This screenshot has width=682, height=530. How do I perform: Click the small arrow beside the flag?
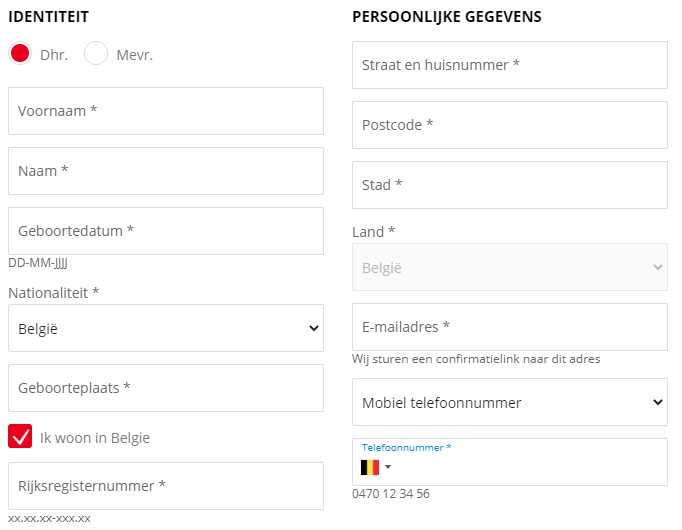(x=388, y=467)
